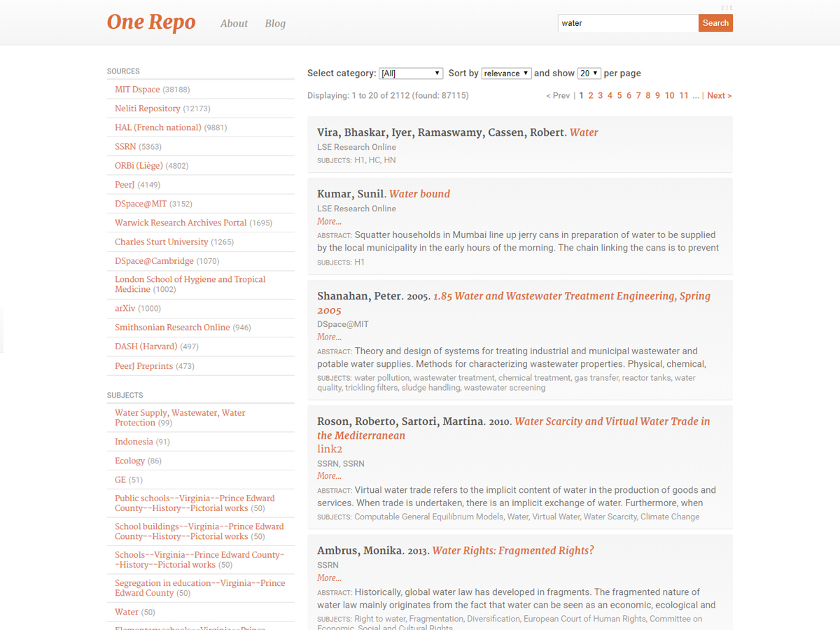The image size is (840, 630).
Task: Go to the Next results page
Action: click(719, 96)
